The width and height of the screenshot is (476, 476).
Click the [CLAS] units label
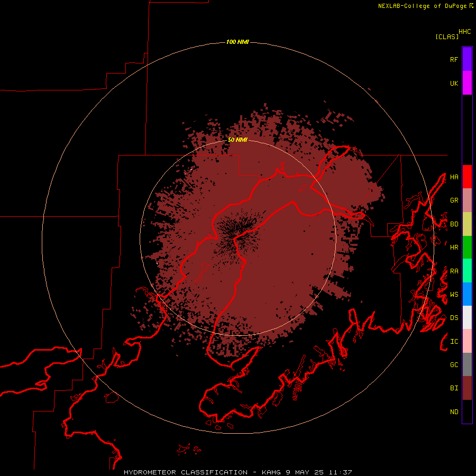(x=447, y=36)
